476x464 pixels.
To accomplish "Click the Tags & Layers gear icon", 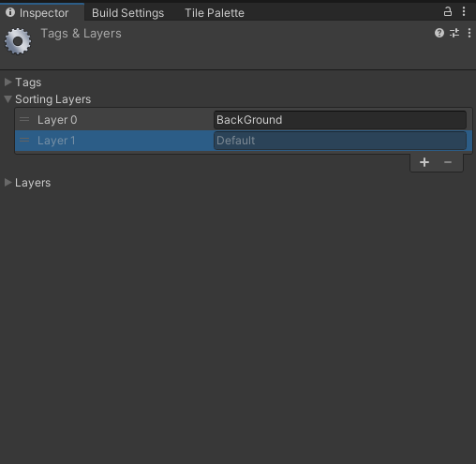I will coord(18,41).
